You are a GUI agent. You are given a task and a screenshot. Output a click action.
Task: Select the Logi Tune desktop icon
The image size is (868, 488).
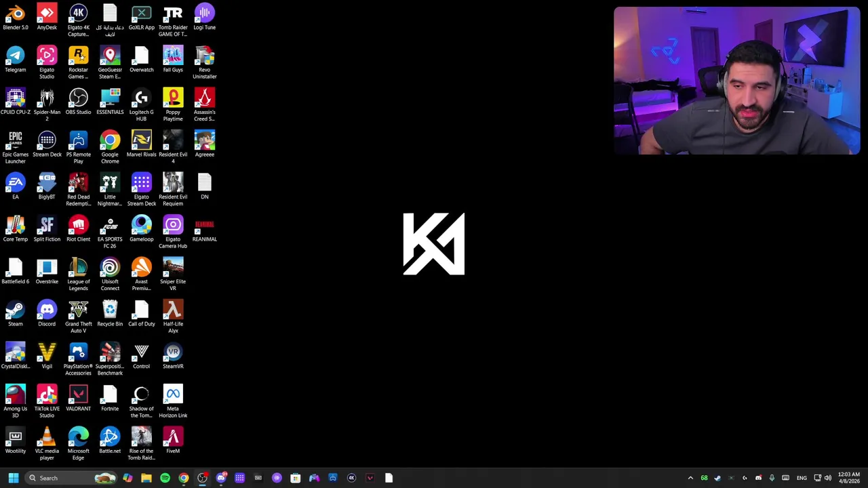(205, 18)
